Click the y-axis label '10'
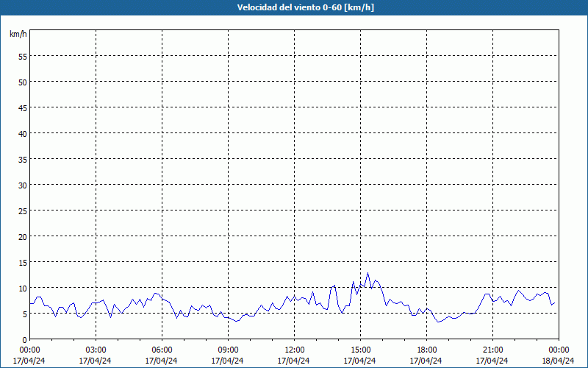588x368 pixels. (23, 288)
